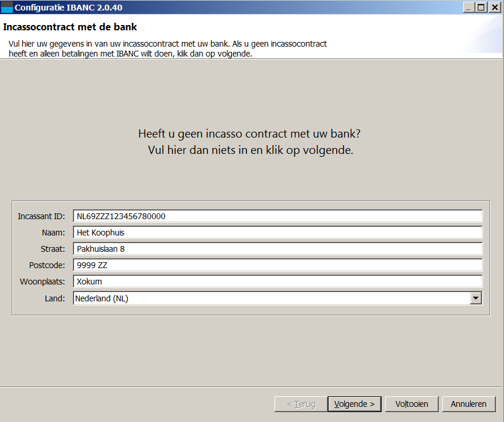Click the greyed-out Terug button
Image resolution: width=504 pixels, height=422 pixels.
301,404
